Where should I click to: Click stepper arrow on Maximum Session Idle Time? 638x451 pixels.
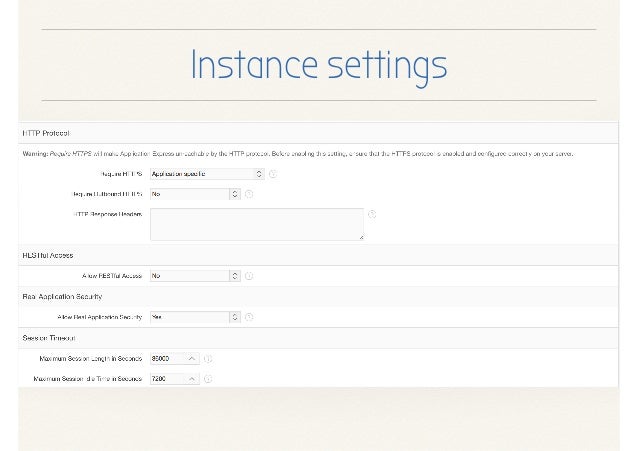[x=191, y=379]
